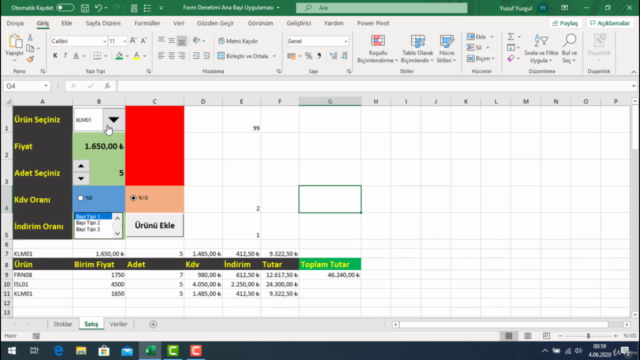Increase font size with larger A icon
Image resolution: width=640 pixels, height=360 pixels.
[x=133, y=41]
